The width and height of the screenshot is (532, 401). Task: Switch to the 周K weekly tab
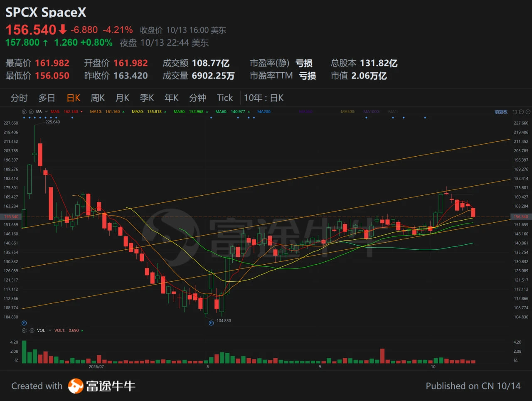[x=98, y=98]
